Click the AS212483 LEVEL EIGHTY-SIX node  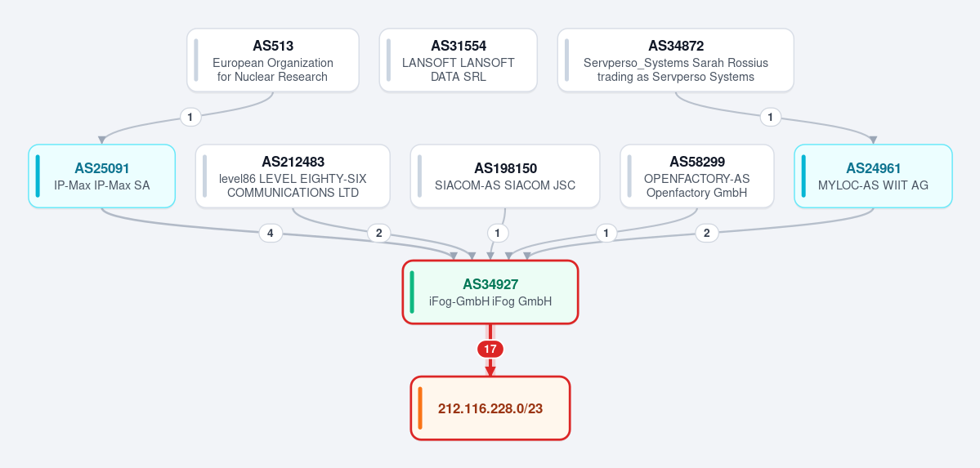click(x=293, y=176)
